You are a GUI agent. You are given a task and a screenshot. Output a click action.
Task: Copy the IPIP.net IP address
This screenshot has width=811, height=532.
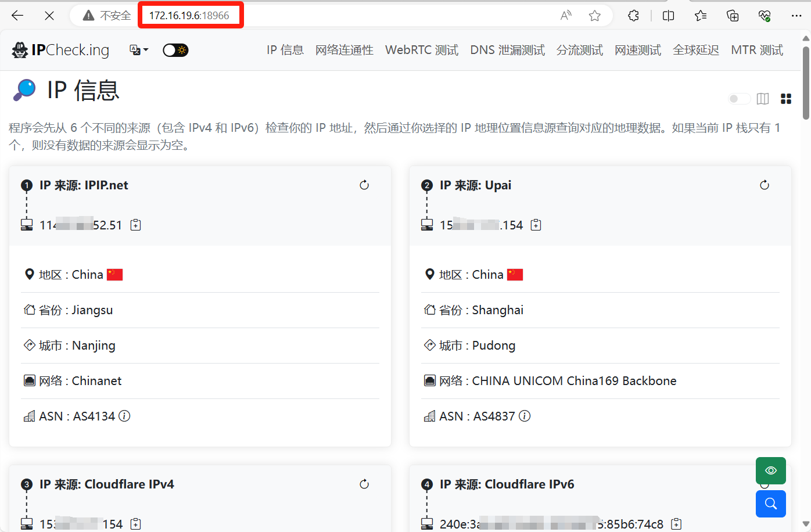pyautogui.click(x=136, y=225)
